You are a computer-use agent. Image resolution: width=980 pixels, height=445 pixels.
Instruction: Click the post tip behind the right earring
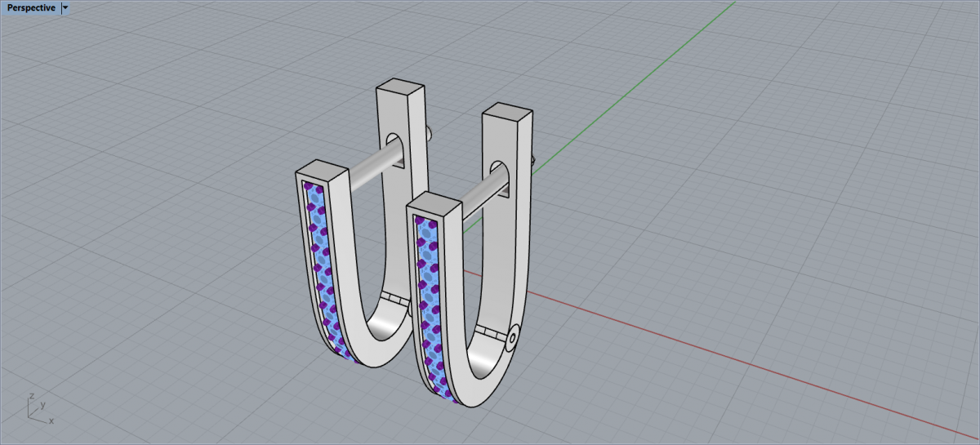tap(532, 162)
